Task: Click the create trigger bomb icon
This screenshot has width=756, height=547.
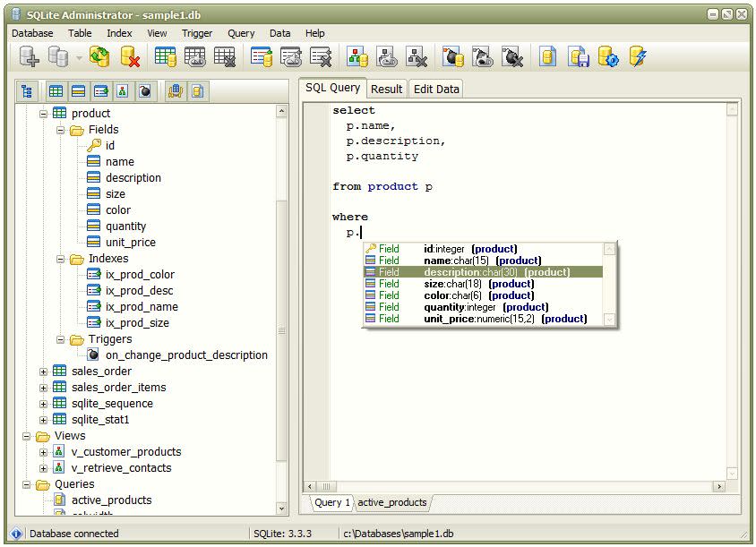Action: [x=452, y=57]
